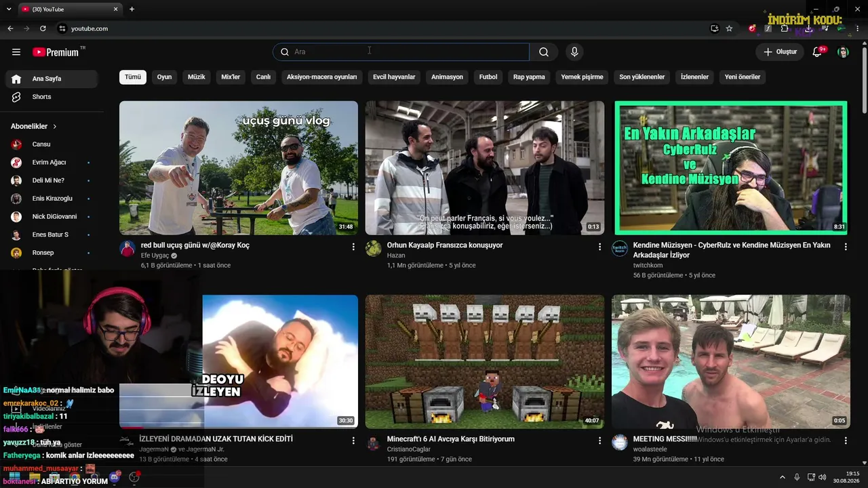Screen dimensions: 868x488
Task: Select the Yeni öneriler chip
Action: [743, 77]
